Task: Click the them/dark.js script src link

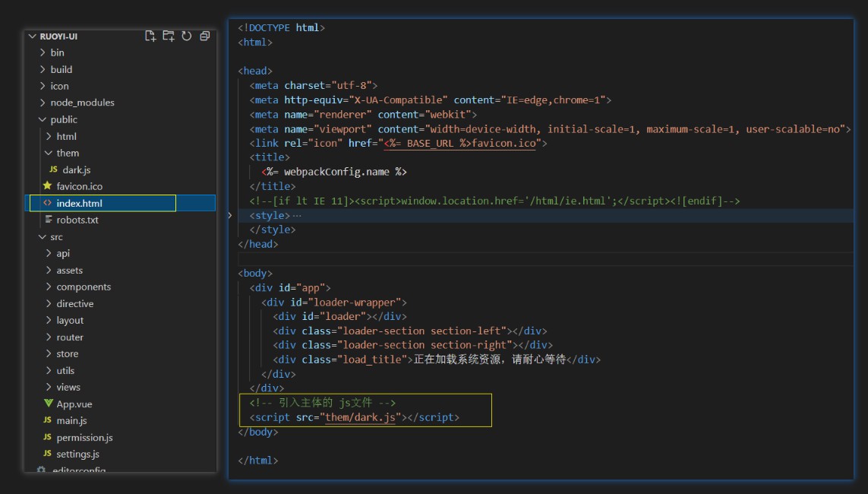Action: coord(361,417)
